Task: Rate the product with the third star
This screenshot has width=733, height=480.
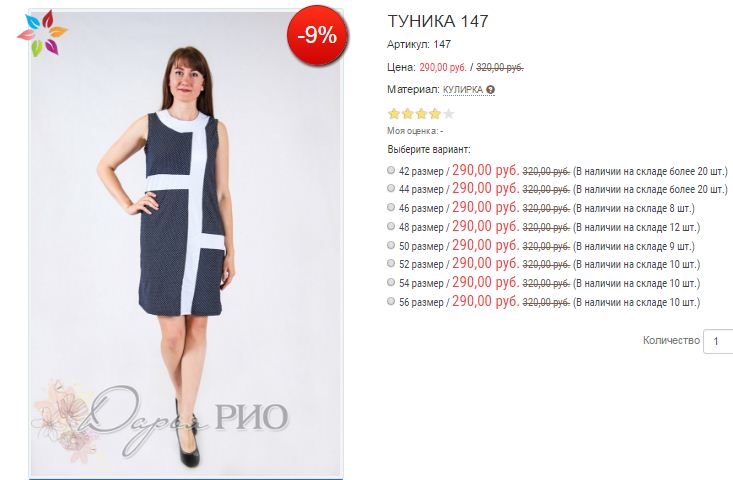Action: click(x=421, y=114)
